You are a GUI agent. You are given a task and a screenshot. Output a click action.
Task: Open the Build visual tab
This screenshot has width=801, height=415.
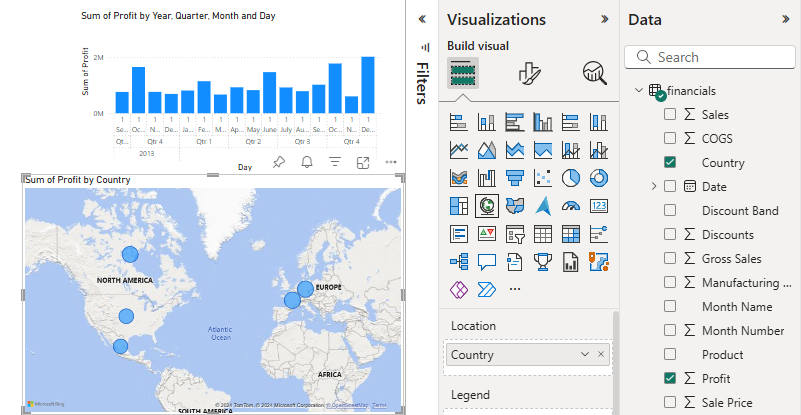pyautogui.click(x=463, y=73)
